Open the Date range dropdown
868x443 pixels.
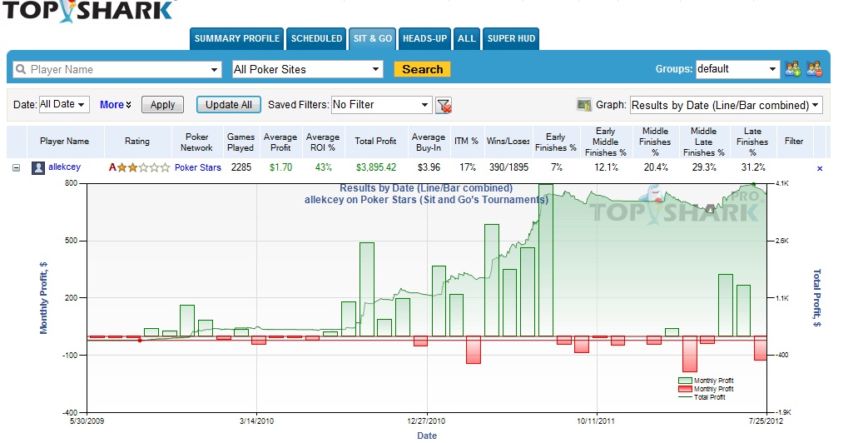point(63,105)
